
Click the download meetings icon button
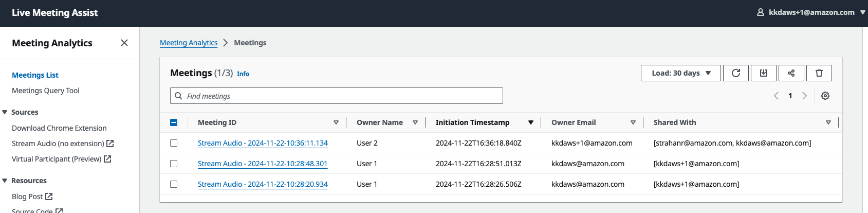[763, 73]
